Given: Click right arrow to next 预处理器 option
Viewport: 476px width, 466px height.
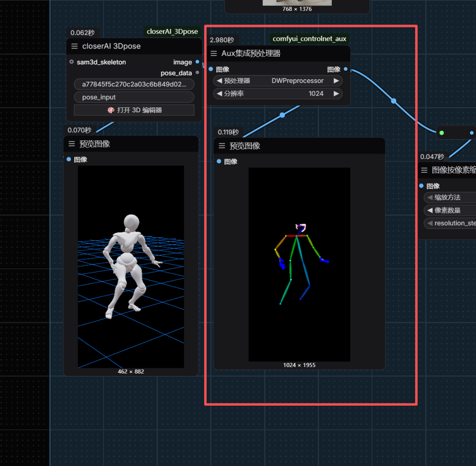Looking at the screenshot, I should [336, 81].
